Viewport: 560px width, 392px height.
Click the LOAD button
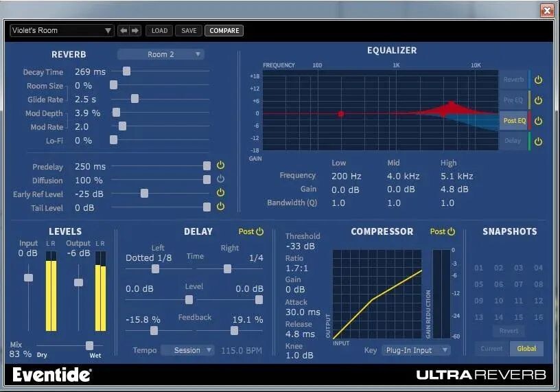159,31
